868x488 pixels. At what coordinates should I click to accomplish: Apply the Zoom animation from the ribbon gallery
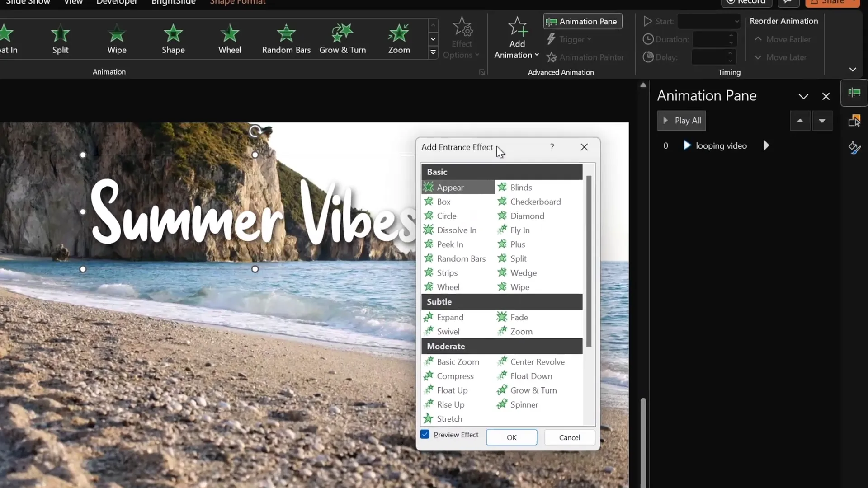(399, 39)
